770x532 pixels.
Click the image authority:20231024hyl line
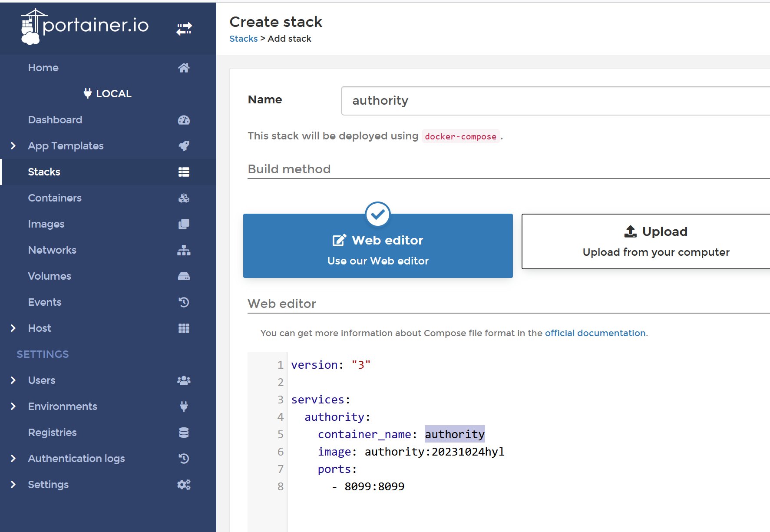411,452
